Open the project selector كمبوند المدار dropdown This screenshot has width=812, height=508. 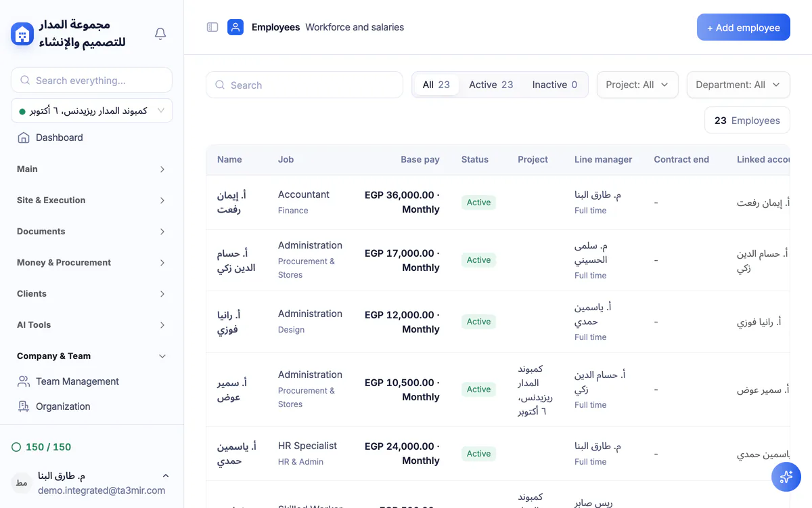[91, 110]
